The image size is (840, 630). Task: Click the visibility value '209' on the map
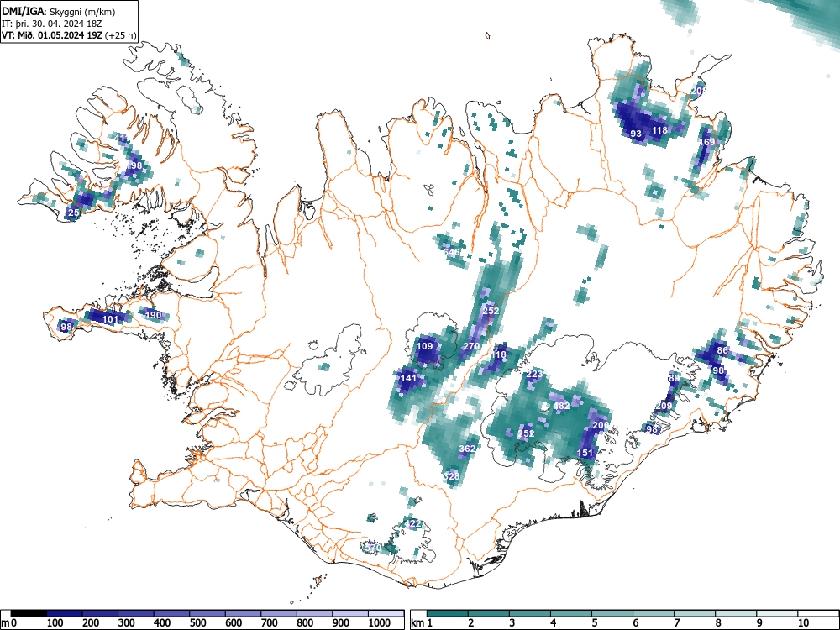pyautogui.click(x=664, y=406)
